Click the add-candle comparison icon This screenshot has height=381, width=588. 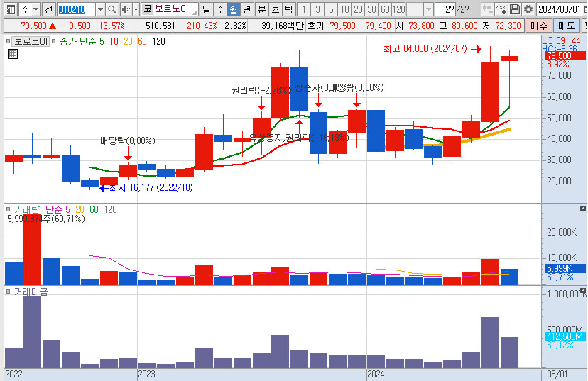(487, 9)
